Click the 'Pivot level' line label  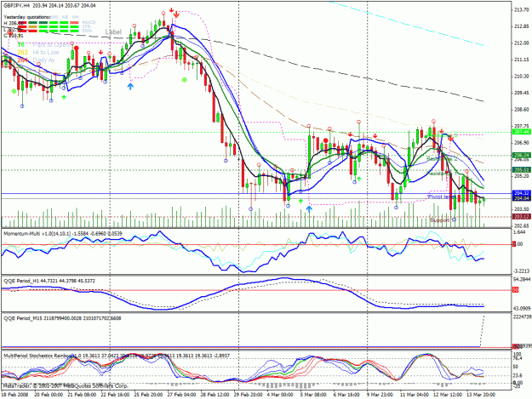pyautogui.click(x=442, y=197)
